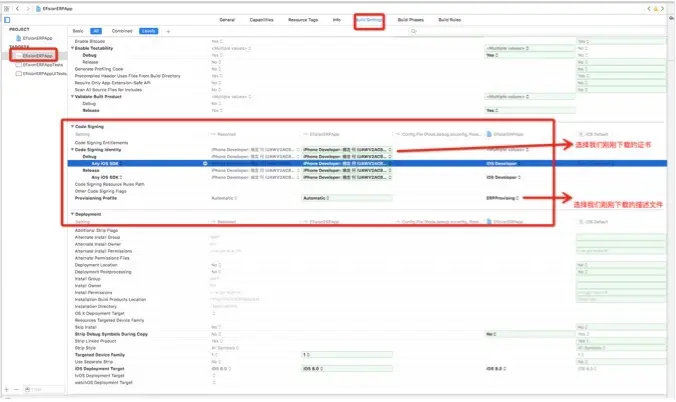Open the Resource Tags tab
The image size is (676, 402).
[x=303, y=20]
